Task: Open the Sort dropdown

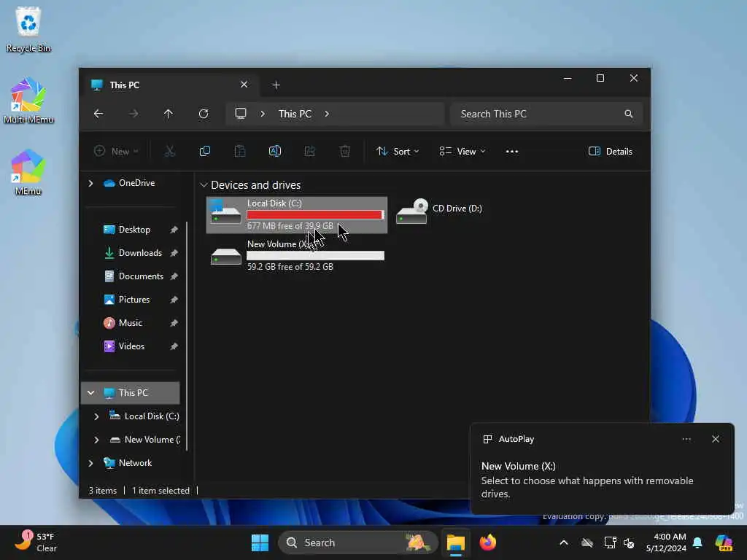Action: (398, 152)
